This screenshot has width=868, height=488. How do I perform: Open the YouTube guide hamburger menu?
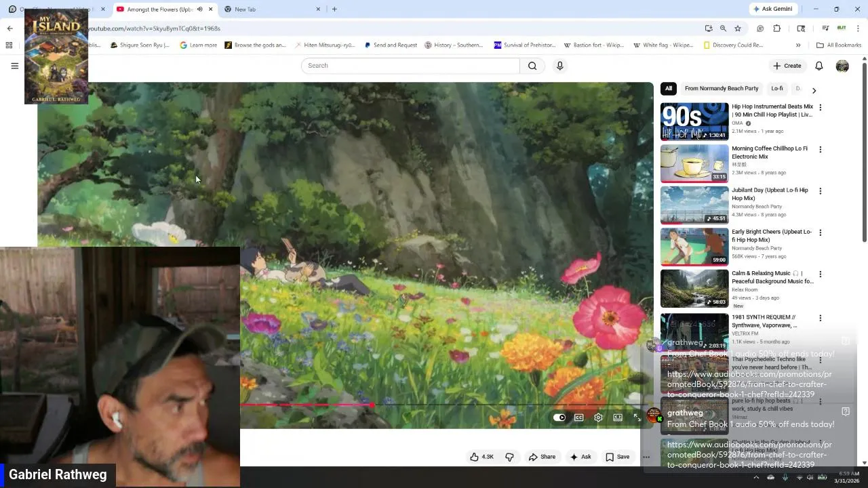[14, 66]
